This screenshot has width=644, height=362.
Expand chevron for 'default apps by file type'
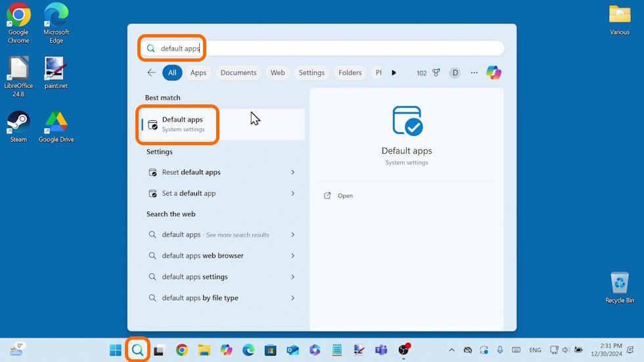point(293,298)
